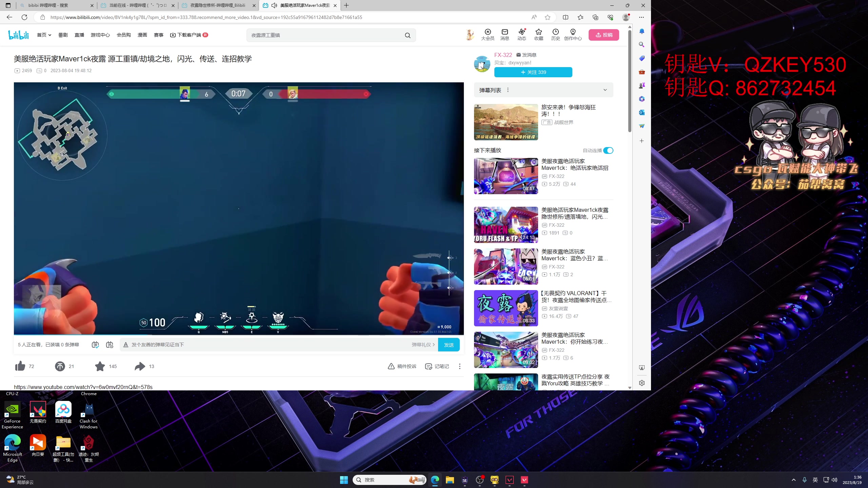This screenshot has width=868, height=488.
Task: Click 发消息 link beside FX-322
Action: [526, 55]
